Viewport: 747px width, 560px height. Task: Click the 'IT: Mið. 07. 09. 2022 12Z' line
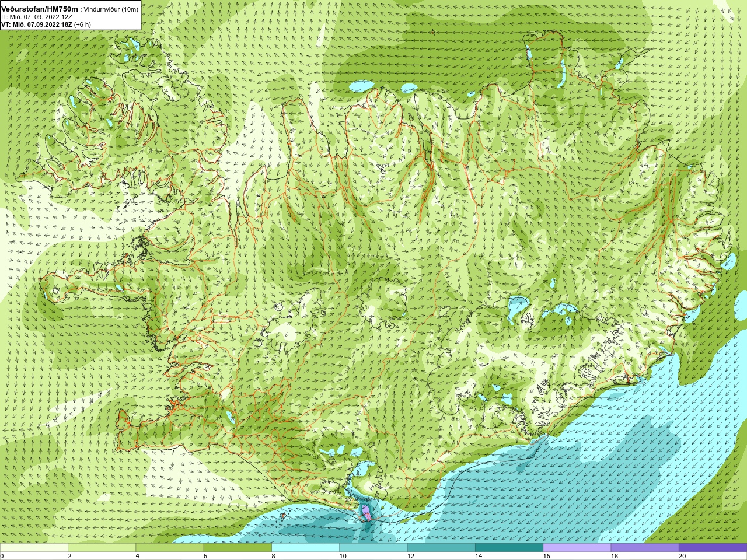[x=37, y=17]
